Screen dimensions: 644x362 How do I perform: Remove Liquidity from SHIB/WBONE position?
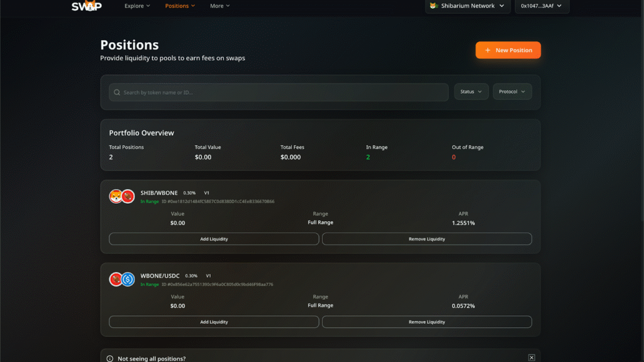[x=427, y=239]
